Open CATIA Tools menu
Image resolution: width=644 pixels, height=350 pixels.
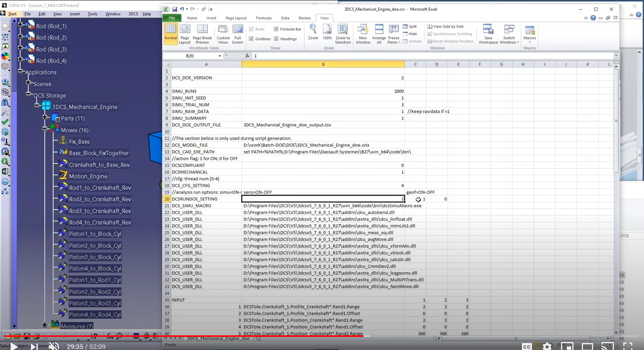tap(92, 14)
